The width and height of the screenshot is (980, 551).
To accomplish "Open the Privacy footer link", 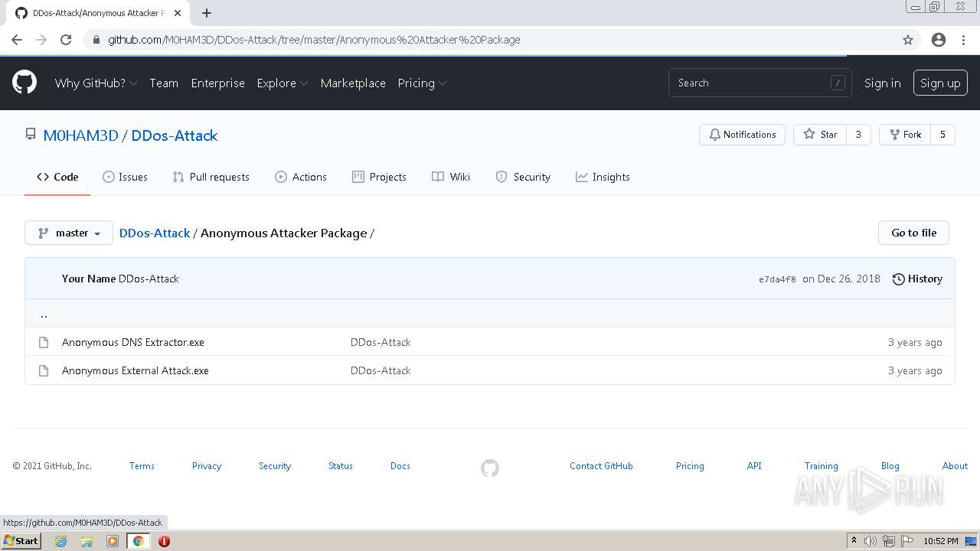I will coord(207,465).
